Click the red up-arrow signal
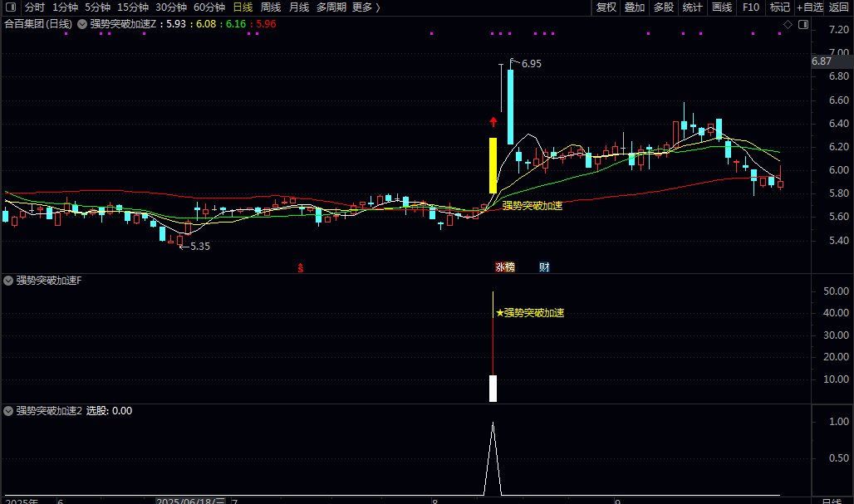The width and height of the screenshot is (854, 504). pyautogui.click(x=493, y=122)
